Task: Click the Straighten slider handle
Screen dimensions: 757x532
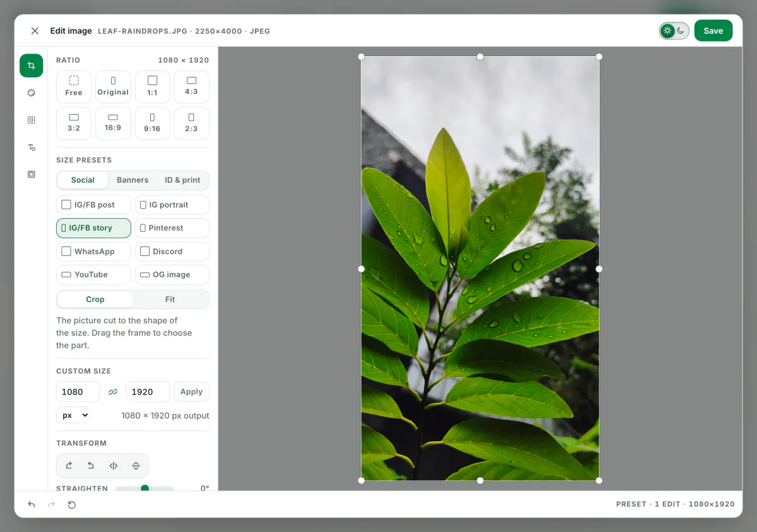Action: (x=144, y=489)
